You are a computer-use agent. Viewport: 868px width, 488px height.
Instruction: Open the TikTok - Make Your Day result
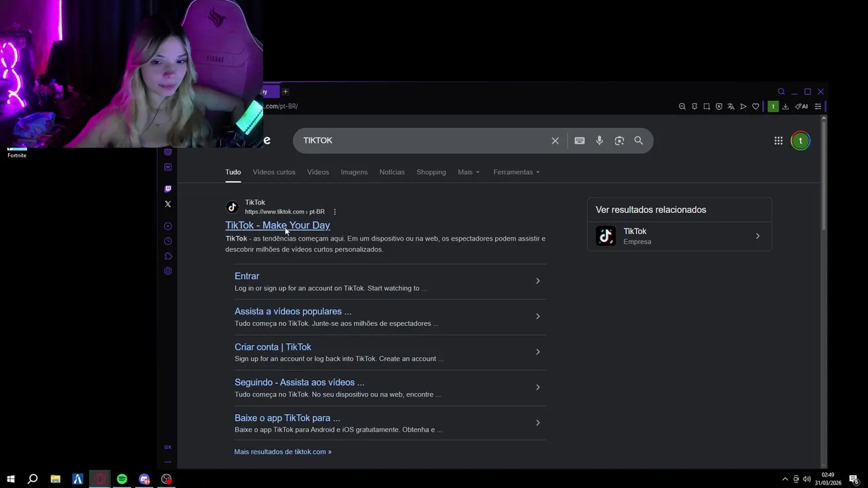tap(277, 225)
